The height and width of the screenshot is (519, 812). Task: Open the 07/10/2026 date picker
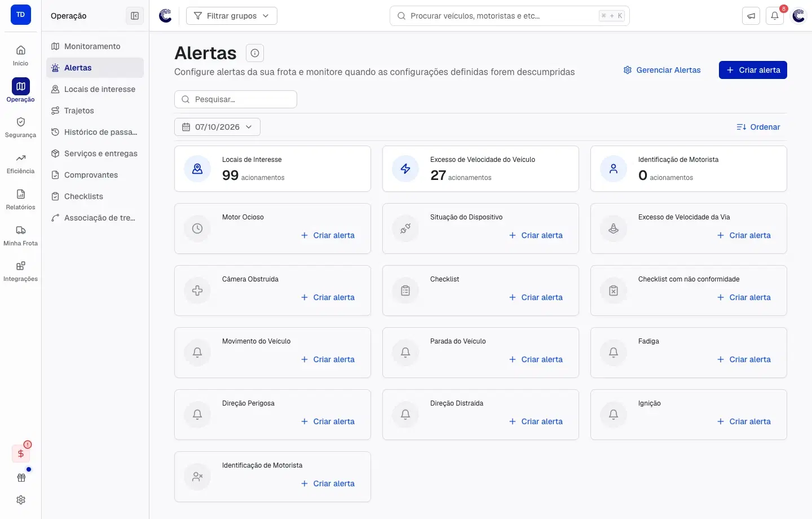pyautogui.click(x=217, y=127)
